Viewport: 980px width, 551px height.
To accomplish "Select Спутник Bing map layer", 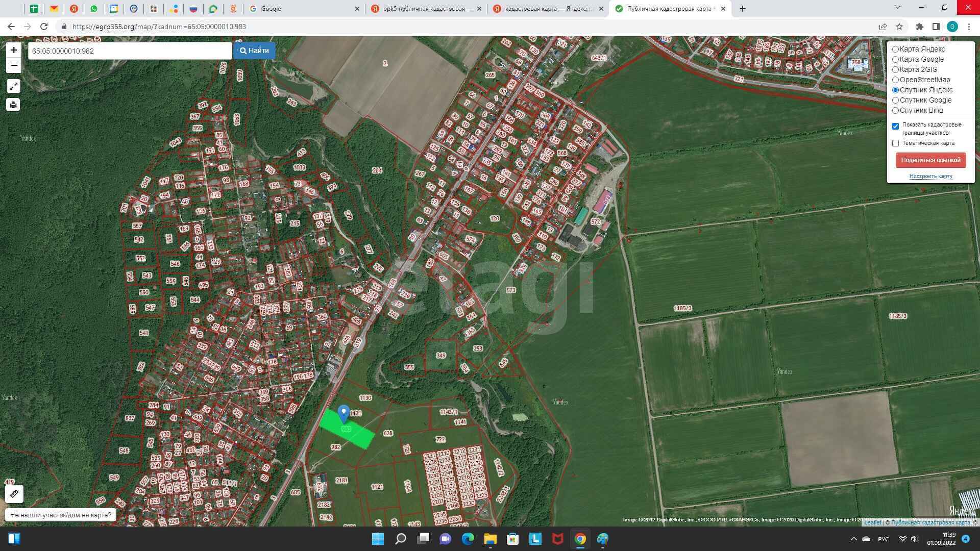I will (x=895, y=111).
